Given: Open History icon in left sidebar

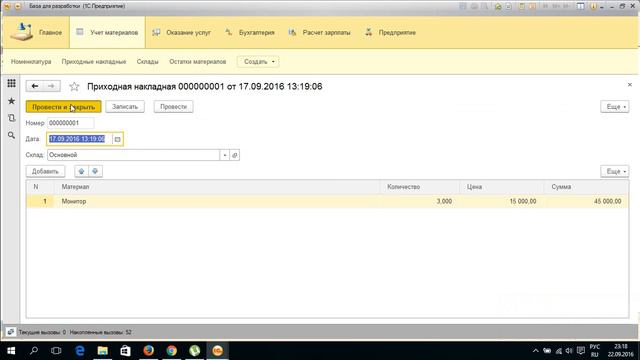Looking at the screenshot, I should (x=11, y=118).
